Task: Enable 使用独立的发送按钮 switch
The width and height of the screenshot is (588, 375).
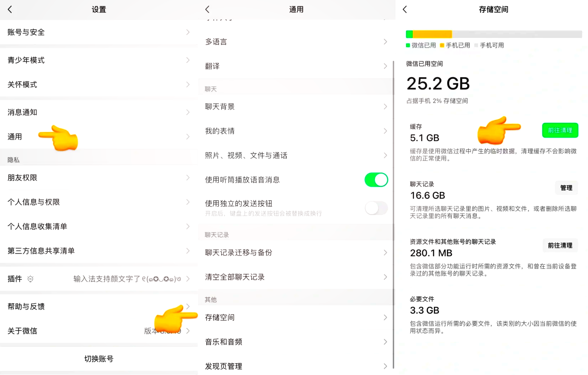Action: 376,208
